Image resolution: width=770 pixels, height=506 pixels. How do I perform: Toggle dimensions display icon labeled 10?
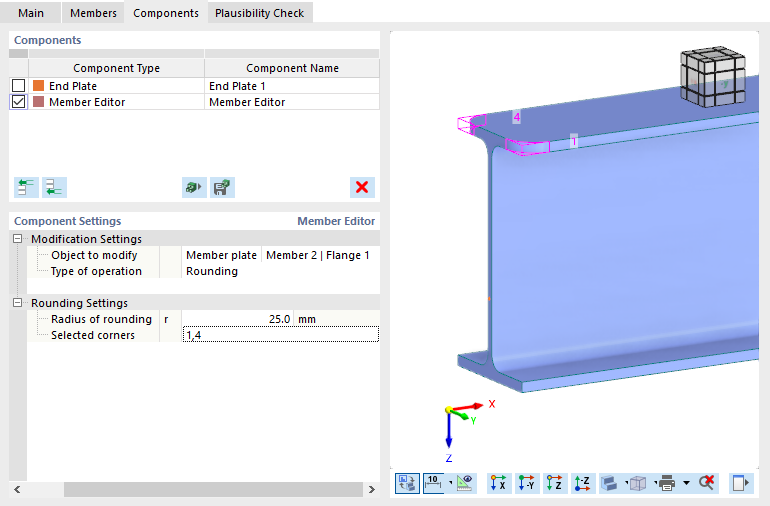pyautogui.click(x=433, y=483)
